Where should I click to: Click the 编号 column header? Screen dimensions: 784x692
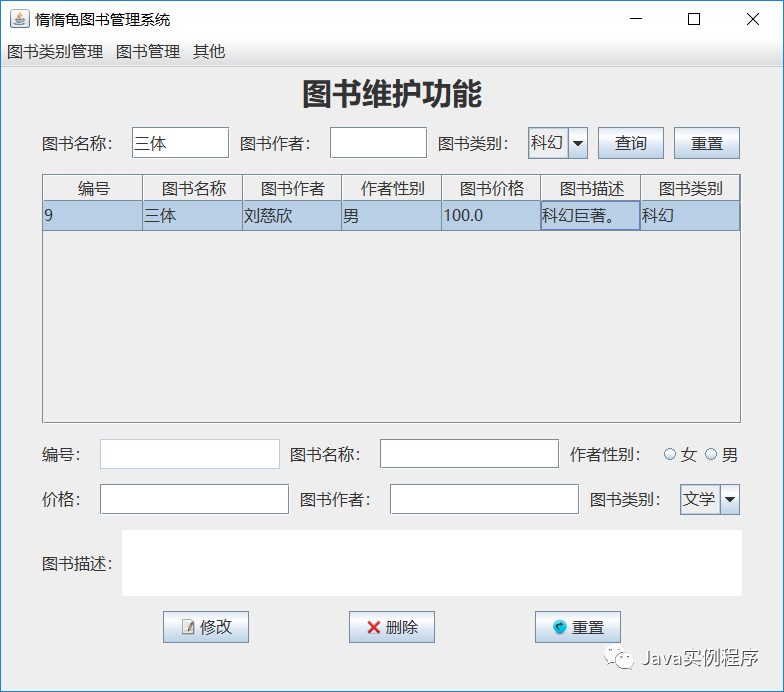coord(93,188)
